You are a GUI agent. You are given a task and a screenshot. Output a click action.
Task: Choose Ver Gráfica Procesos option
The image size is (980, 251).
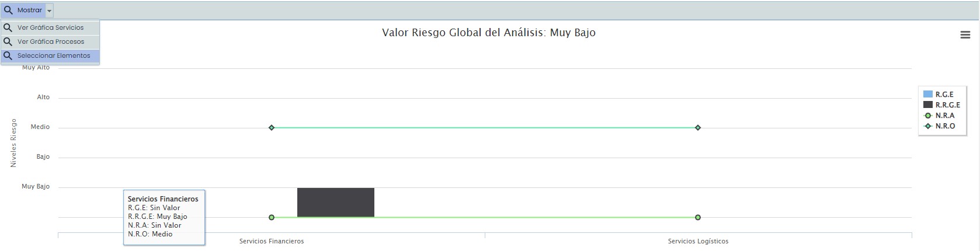[x=51, y=41]
